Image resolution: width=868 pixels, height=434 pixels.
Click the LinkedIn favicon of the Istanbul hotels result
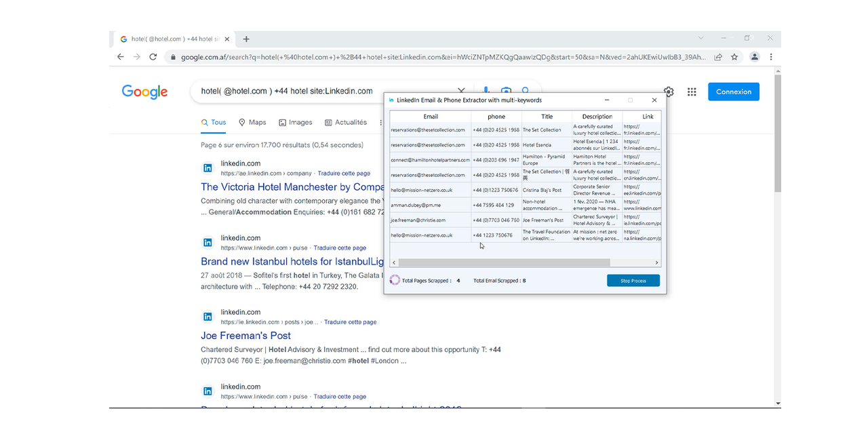click(x=208, y=243)
